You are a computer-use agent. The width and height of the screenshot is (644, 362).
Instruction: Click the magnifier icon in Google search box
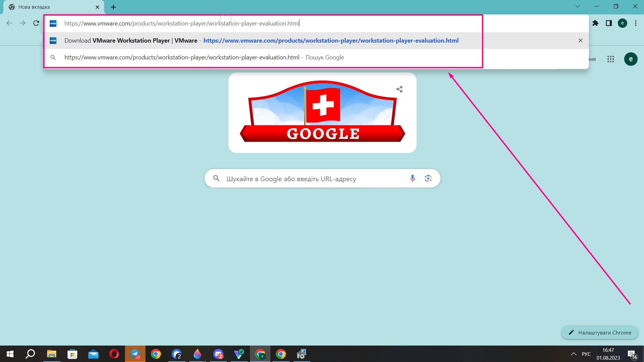click(216, 178)
